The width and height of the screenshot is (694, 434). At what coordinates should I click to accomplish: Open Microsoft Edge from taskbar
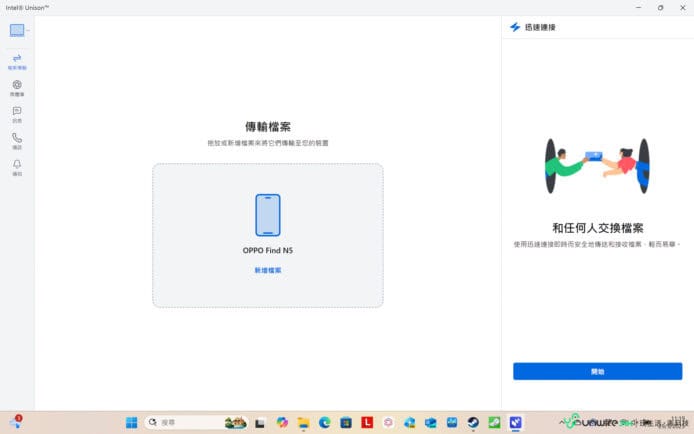point(324,422)
